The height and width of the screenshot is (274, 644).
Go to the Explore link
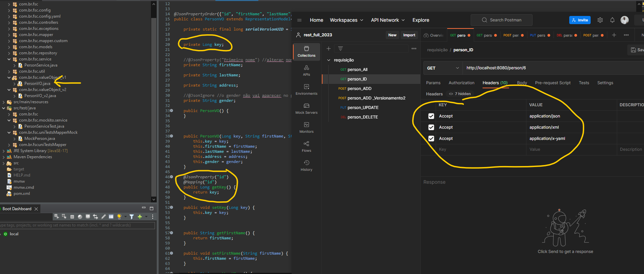tap(421, 20)
